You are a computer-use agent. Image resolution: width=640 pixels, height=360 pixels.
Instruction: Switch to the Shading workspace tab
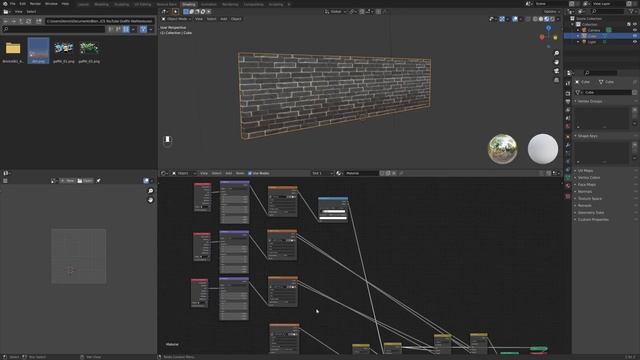[x=189, y=4]
